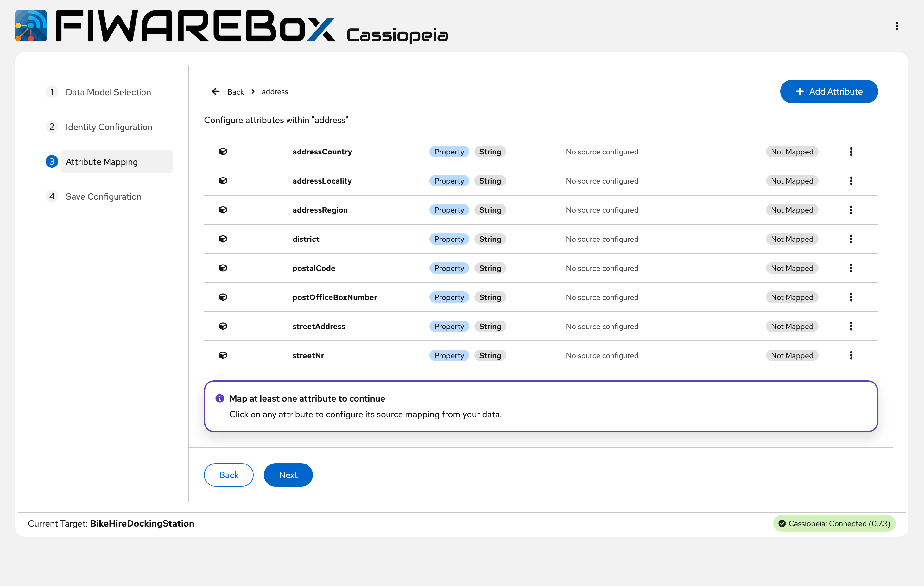The width and height of the screenshot is (924, 586).
Task: Go to Data Model Selection step
Action: [108, 92]
